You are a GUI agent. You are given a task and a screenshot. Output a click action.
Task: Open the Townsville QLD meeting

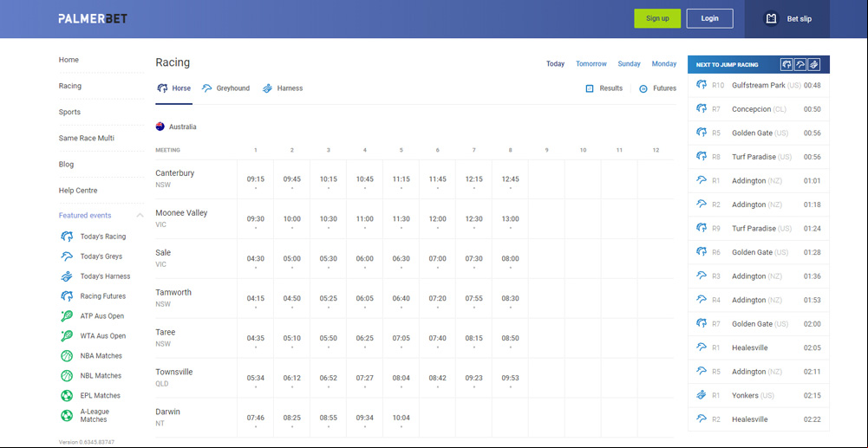[x=173, y=377]
